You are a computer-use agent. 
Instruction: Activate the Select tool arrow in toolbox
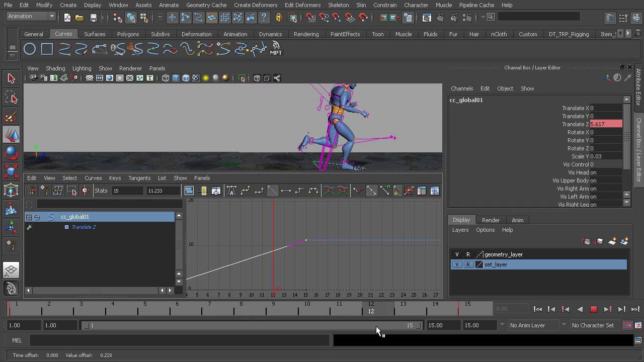point(11,78)
